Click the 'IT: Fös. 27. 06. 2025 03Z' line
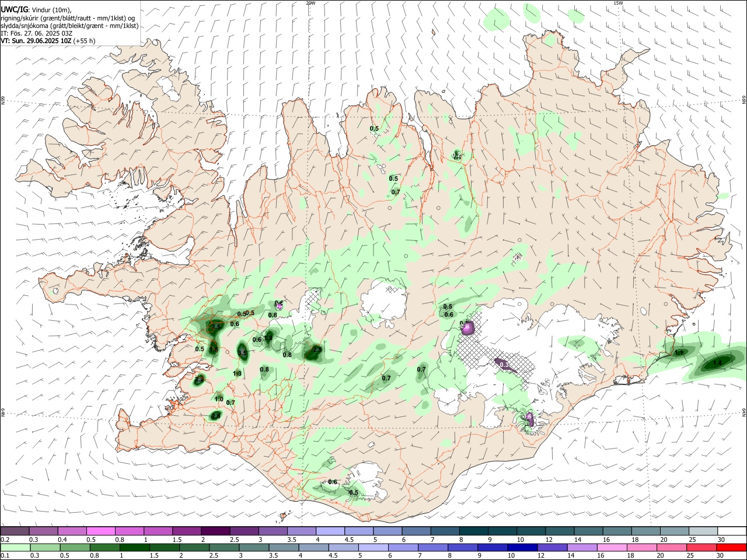The width and height of the screenshot is (747, 560). [36, 33]
